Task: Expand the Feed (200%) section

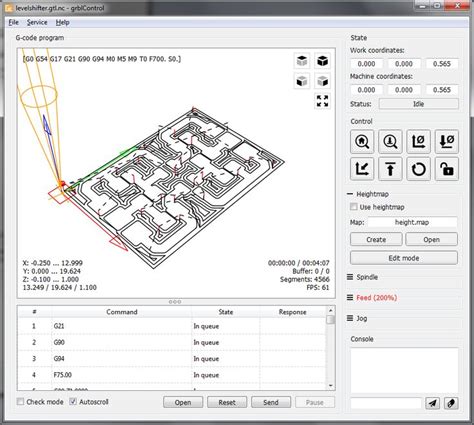Action: tap(350, 298)
